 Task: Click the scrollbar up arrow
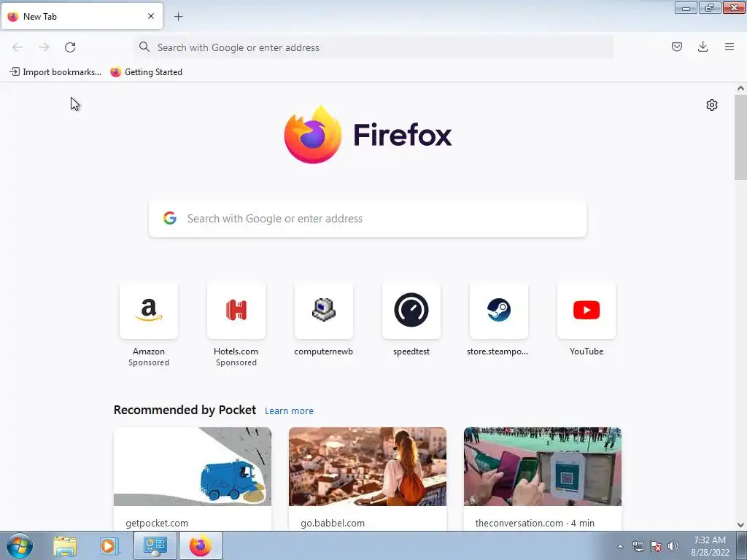pyautogui.click(x=740, y=88)
